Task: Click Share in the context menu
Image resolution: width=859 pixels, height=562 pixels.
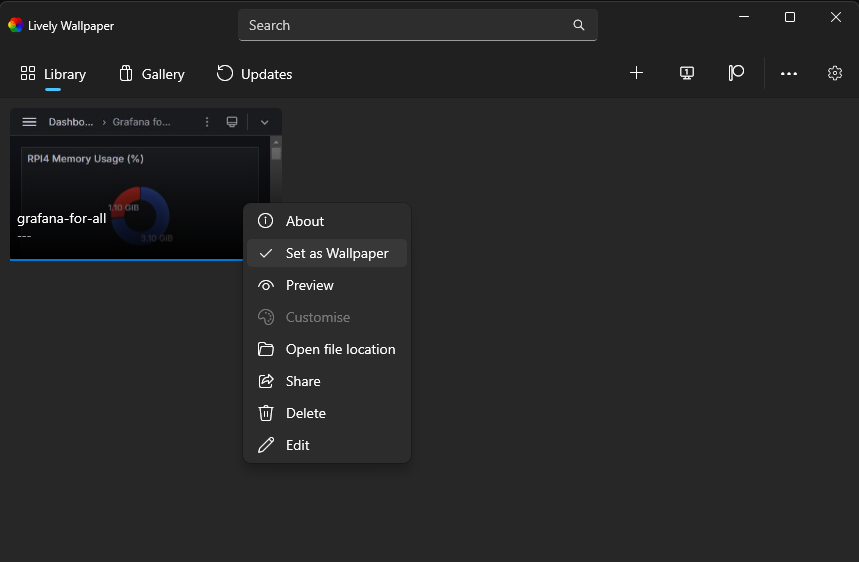Action: click(327, 381)
